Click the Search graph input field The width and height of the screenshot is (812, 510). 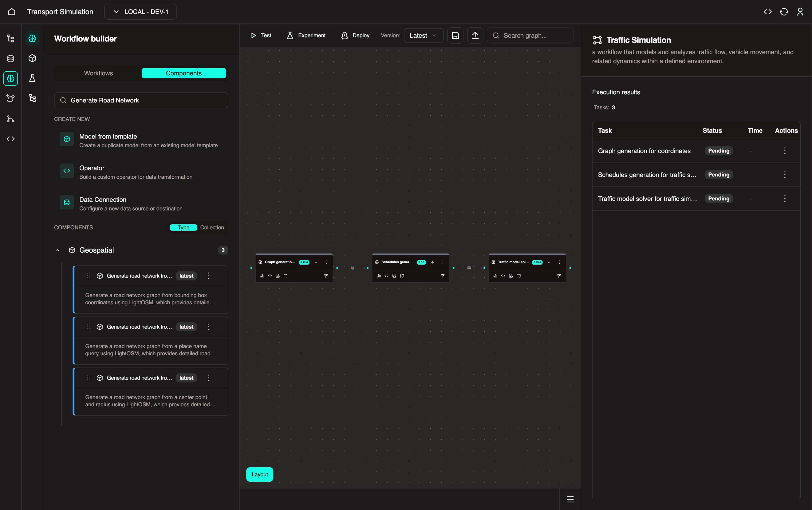point(530,35)
